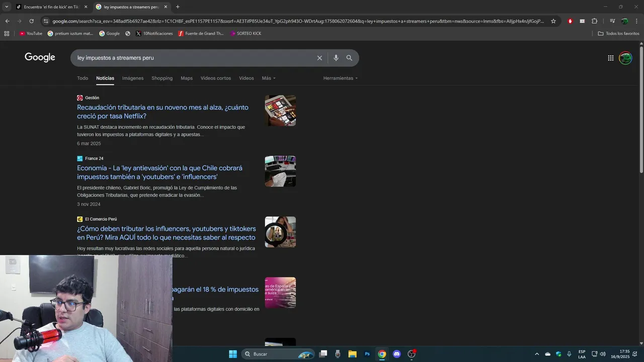The height and width of the screenshot is (362, 644).
Task: Open the Netflix article thumbnail from Gestión
Action: pos(280,111)
